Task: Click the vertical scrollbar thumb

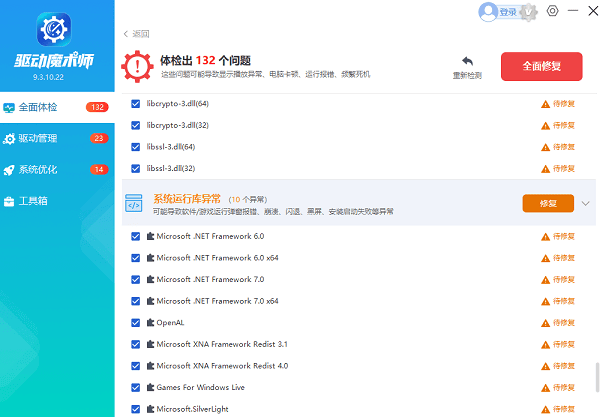Action: pyautogui.click(x=597, y=378)
